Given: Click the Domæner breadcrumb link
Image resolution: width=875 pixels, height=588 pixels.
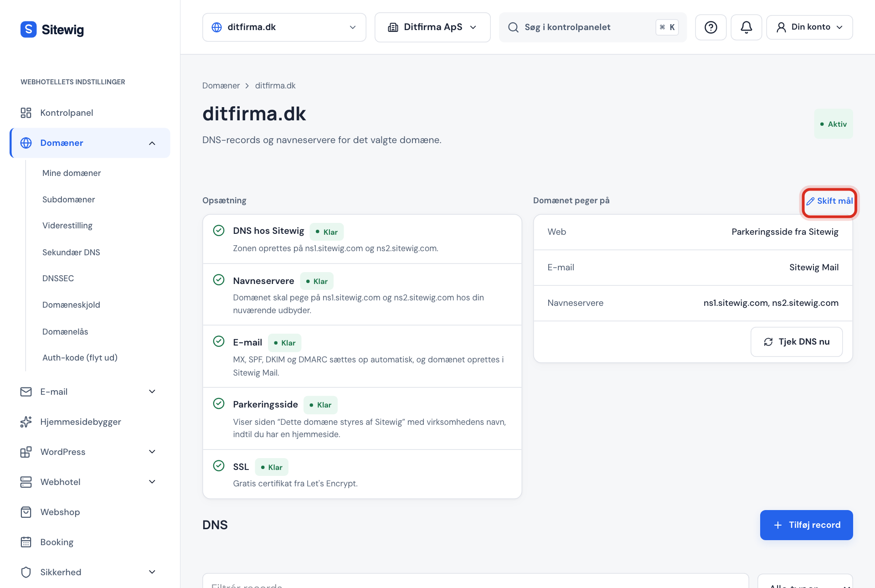Looking at the screenshot, I should [221, 86].
